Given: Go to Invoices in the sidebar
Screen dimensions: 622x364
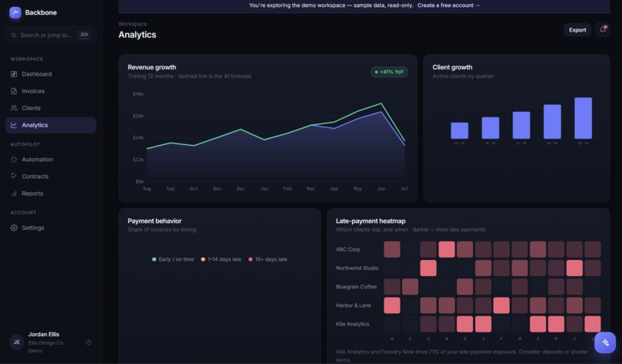Looking at the screenshot, I should click(51, 91).
